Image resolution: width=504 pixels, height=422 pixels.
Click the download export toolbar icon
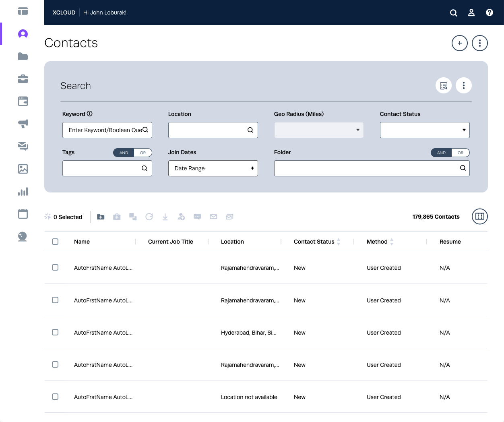tap(165, 217)
